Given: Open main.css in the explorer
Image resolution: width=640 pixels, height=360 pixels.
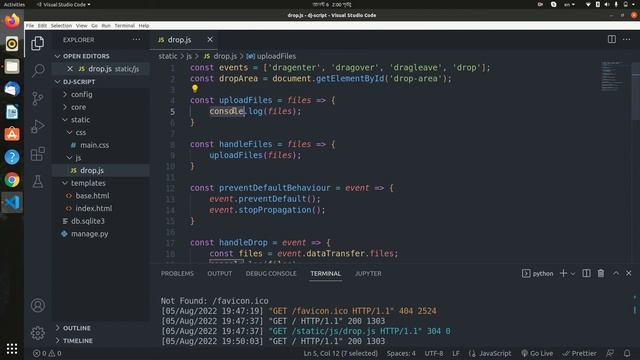Looking at the screenshot, I should 94,145.
